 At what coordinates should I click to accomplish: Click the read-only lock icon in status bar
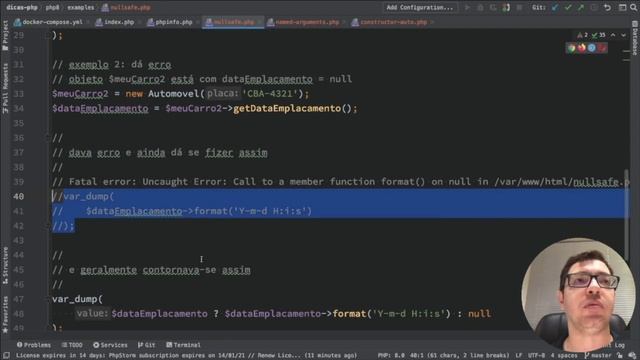click(620, 356)
